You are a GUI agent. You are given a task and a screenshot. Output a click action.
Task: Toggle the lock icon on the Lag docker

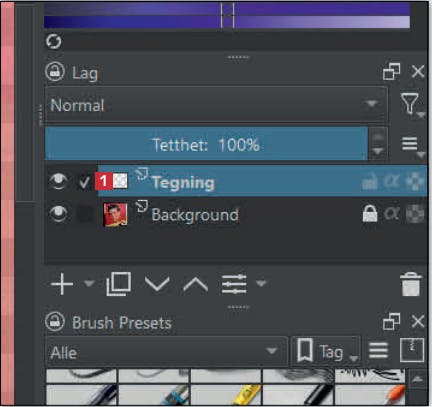pyautogui.click(x=55, y=71)
